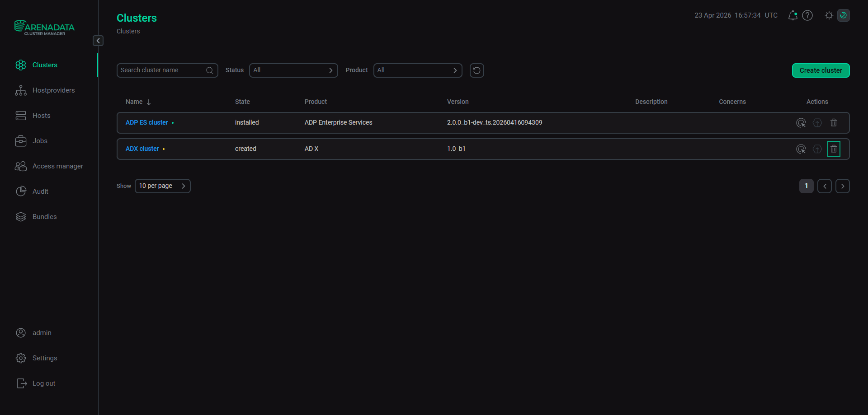Image resolution: width=868 pixels, height=415 pixels.
Task: Click the Create cluster button
Action: (821, 70)
